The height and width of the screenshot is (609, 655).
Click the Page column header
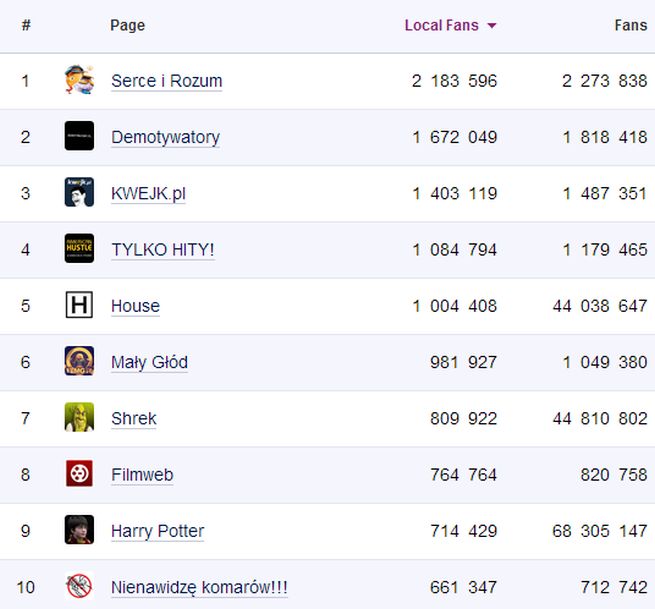click(127, 25)
